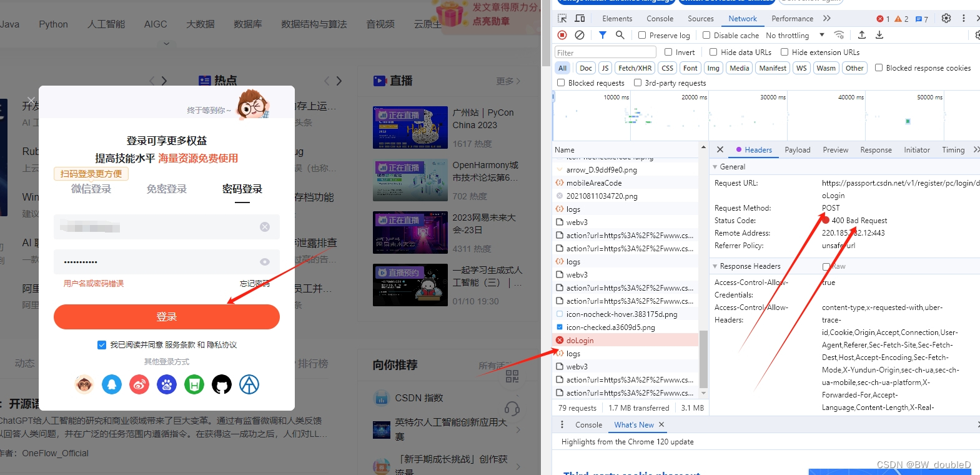Screen dimensions: 980x475
Task: Open the Payload tab
Action: pyautogui.click(x=798, y=150)
